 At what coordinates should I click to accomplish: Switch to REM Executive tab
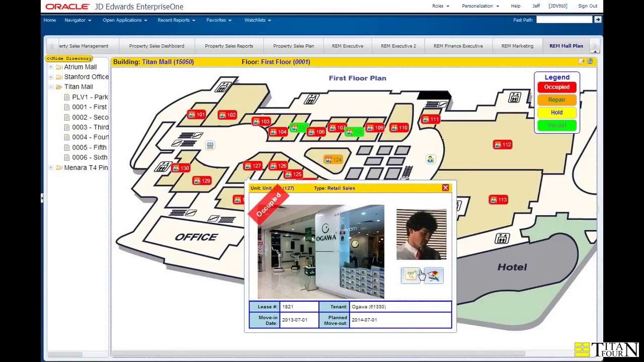(348, 46)
